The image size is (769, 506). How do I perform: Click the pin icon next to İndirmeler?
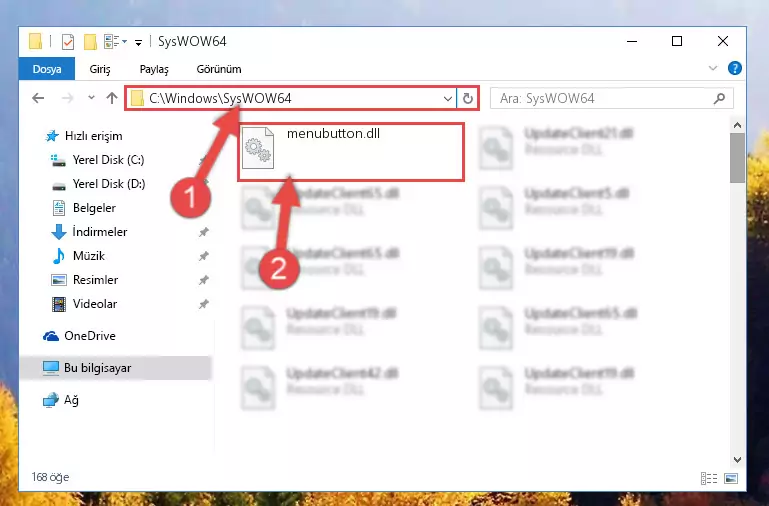tap(204, 232)
